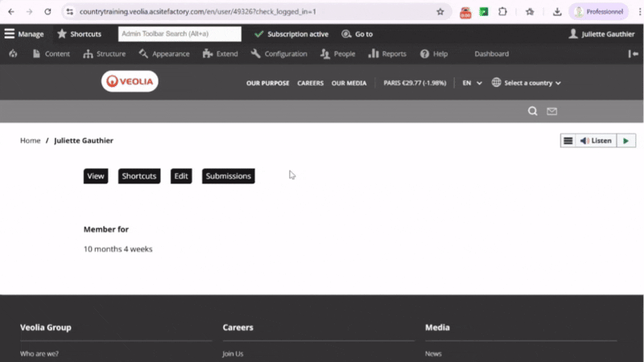Open CAREERS navigation link
Screen dimensions: 644x362
click(x=311, y=83)
